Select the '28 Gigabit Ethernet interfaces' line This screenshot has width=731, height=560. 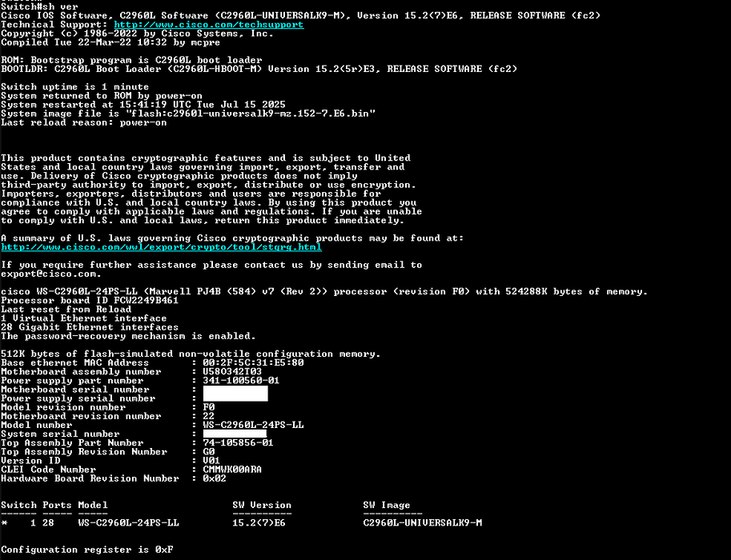[90, 327]
